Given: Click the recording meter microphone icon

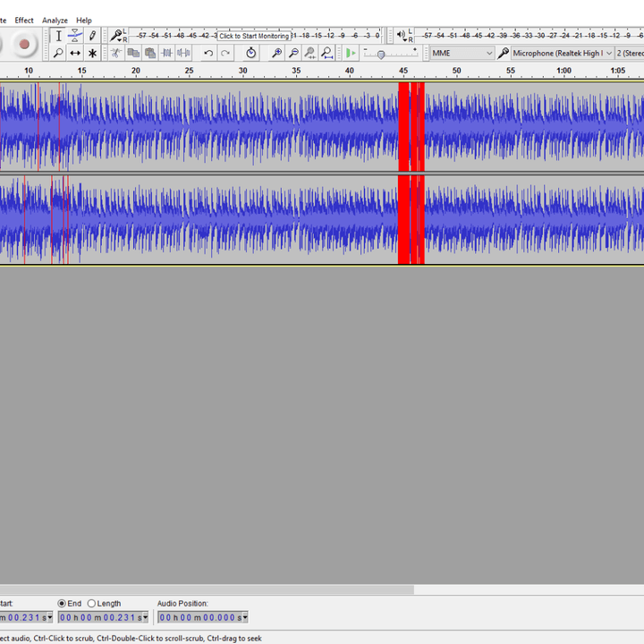Looking at the screenshot, I should (x=116, y=36).
